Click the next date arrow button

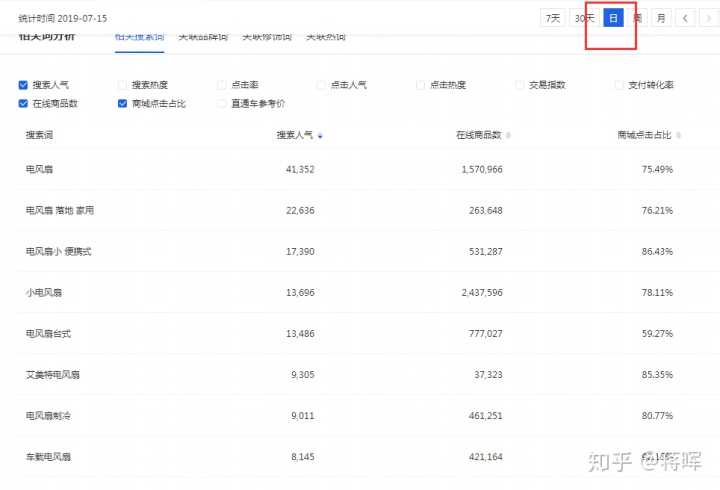[707, 18]
